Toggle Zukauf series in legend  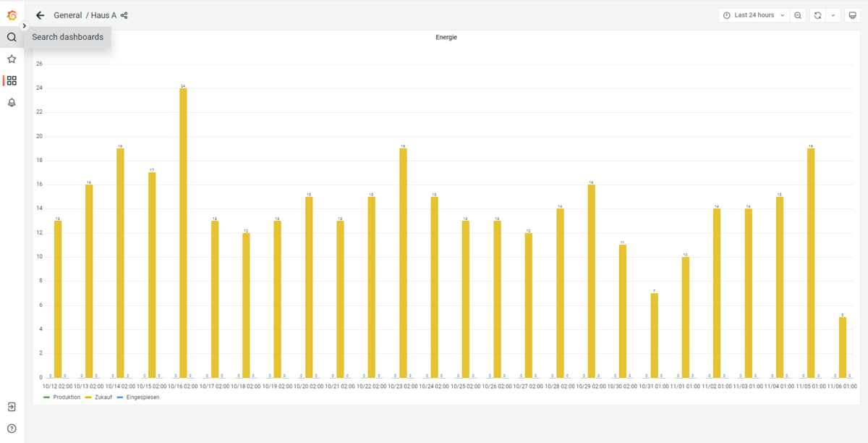click(x=103, y=397)
